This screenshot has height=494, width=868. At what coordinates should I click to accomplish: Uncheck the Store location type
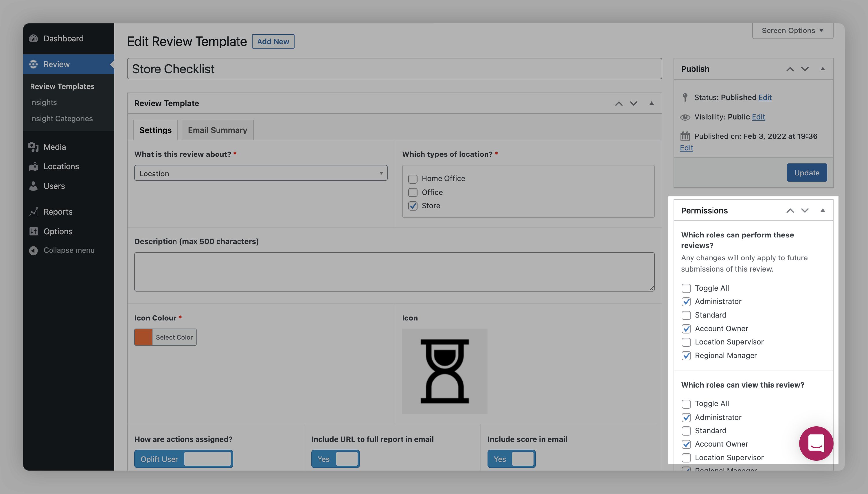pos(413,206)
